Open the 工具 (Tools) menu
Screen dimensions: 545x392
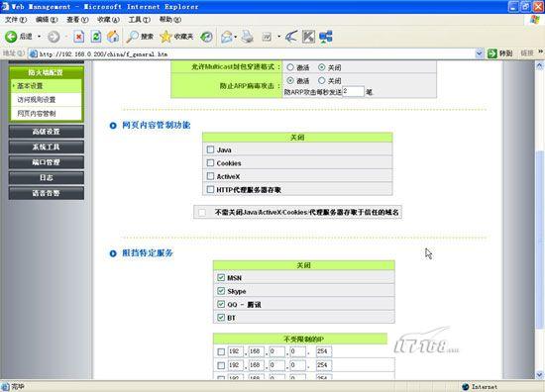click(140, 20)
